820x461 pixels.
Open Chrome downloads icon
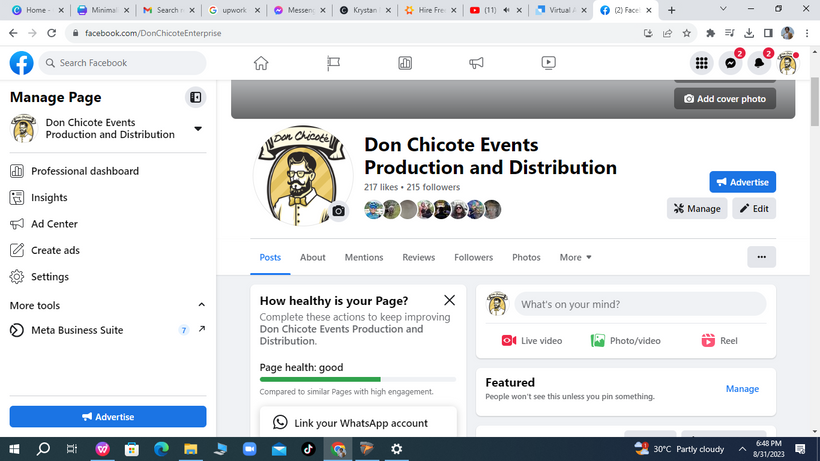pyautogui.click(x=749, y=33)
